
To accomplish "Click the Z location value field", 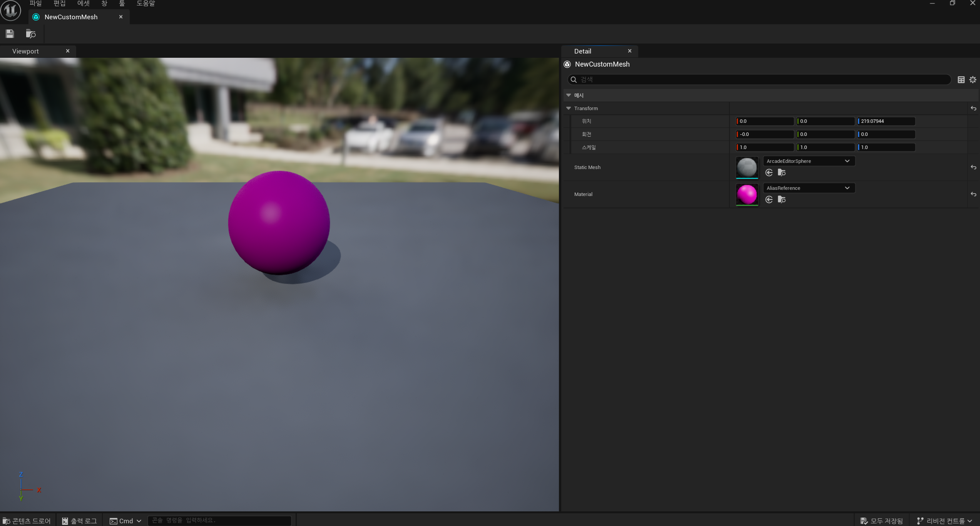I will click(886, 121).
